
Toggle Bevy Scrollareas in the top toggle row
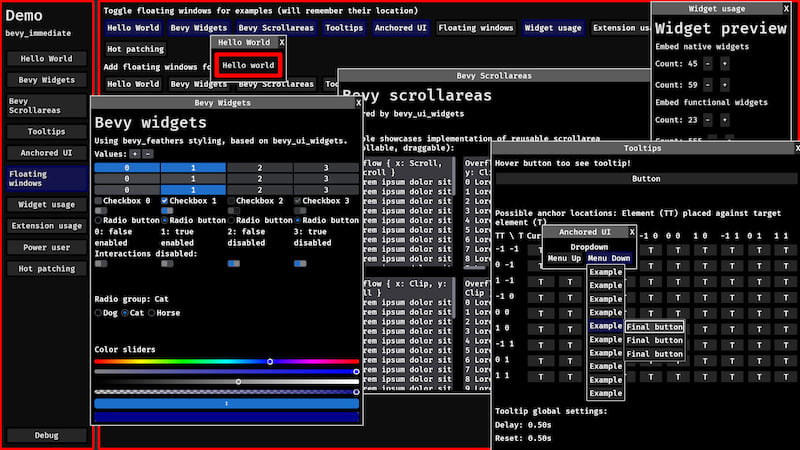click(x=276, y=28)
